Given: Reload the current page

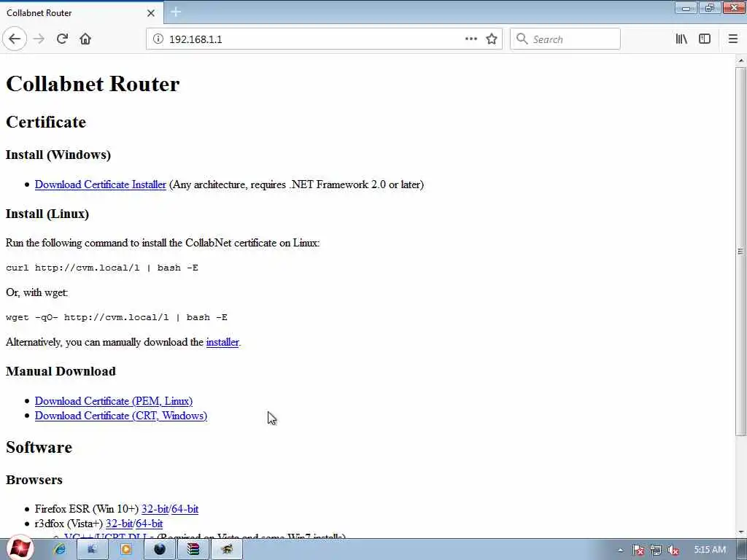Looking at the screenshot, I should coord(62,39).
